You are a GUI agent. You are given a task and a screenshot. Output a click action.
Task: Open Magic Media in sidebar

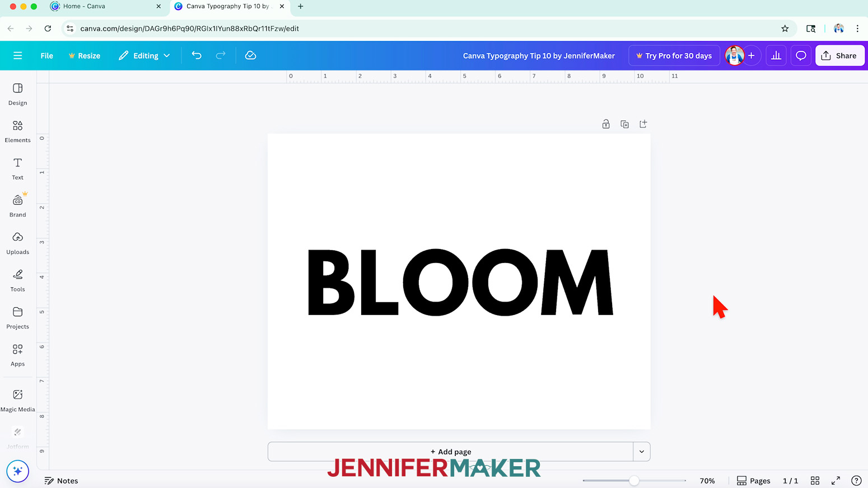(18, 401)
